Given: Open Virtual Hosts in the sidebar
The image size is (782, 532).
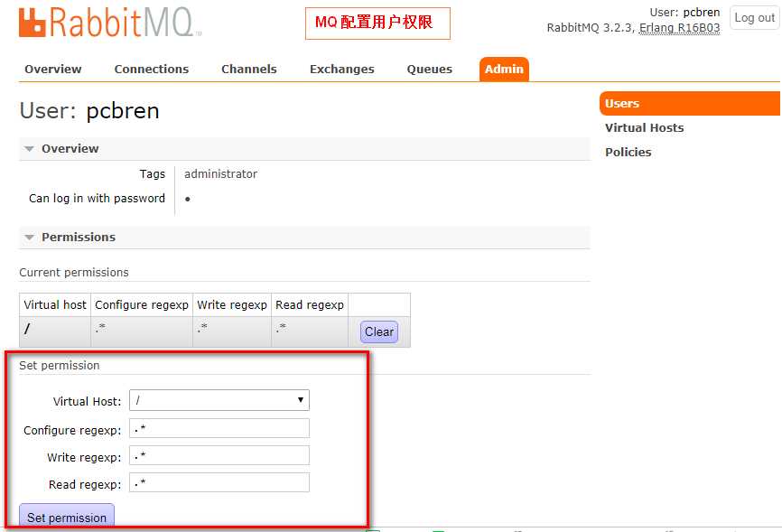Looking at the screenshot, I should coord(644,127).
